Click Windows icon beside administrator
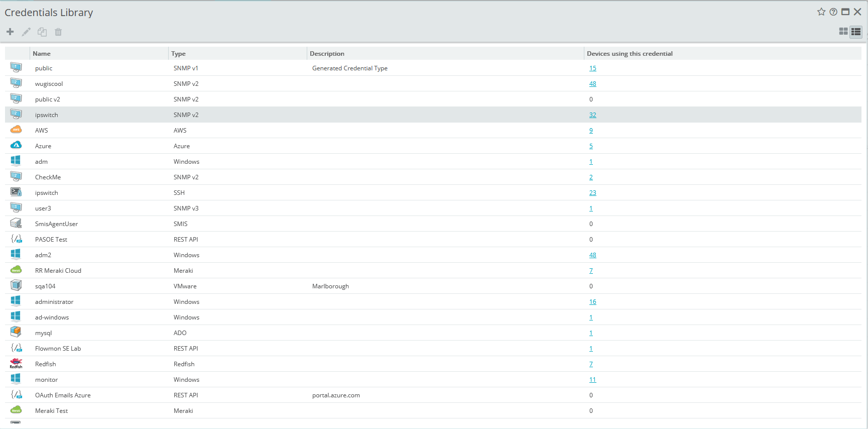Screen dimensions: 868x429 point(16,301)
